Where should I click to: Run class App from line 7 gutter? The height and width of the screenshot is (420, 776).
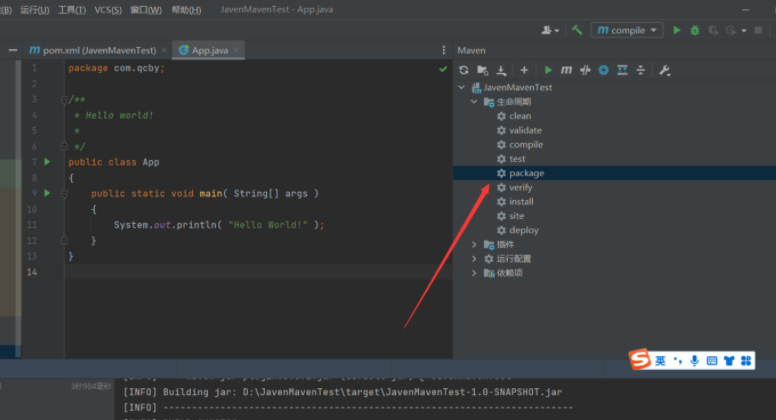48,162
